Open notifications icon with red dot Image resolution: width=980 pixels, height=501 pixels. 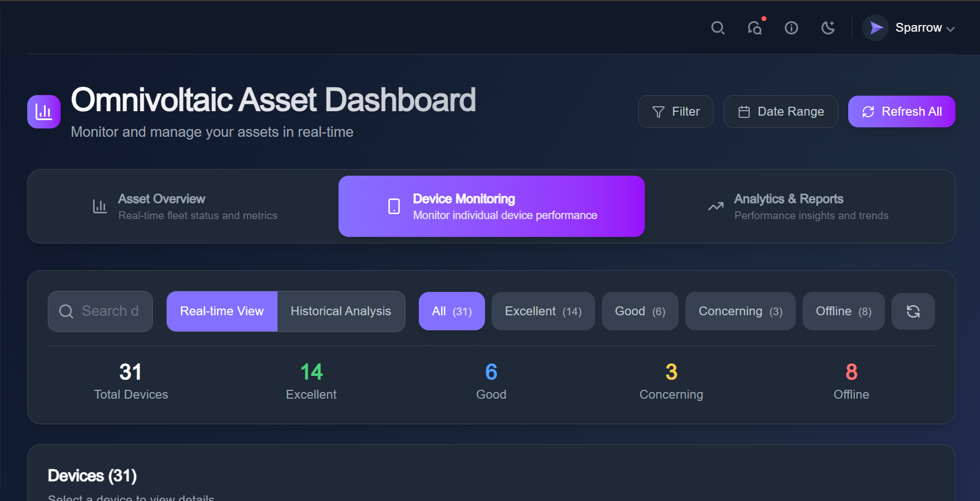[x=755, y=28]
